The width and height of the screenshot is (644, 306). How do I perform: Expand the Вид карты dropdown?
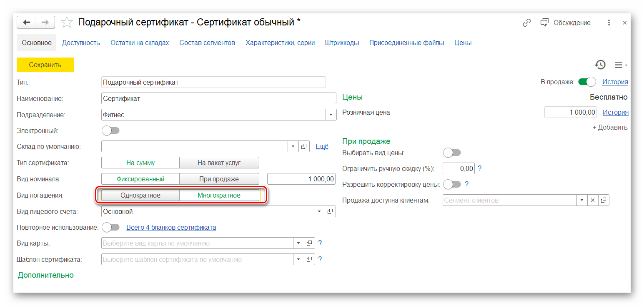298,243
